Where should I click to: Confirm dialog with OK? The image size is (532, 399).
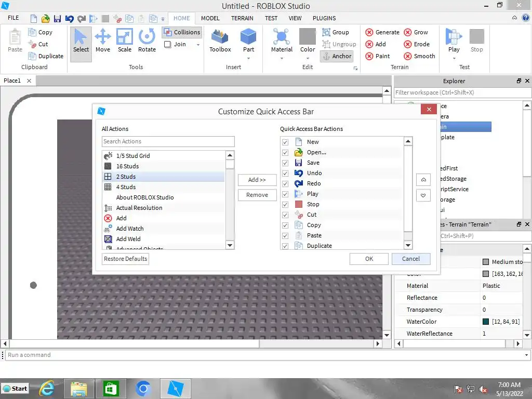369,259
